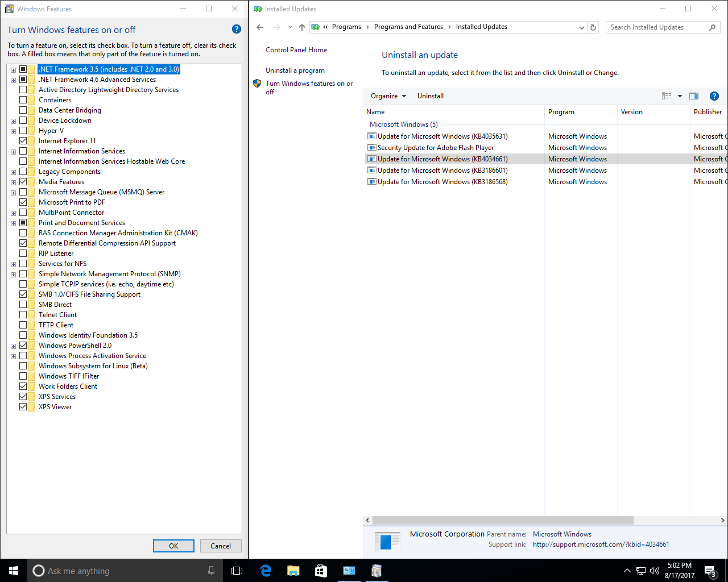Select the KB3186601 update icon
Viewport: 728px width, 582px height.
372,171
